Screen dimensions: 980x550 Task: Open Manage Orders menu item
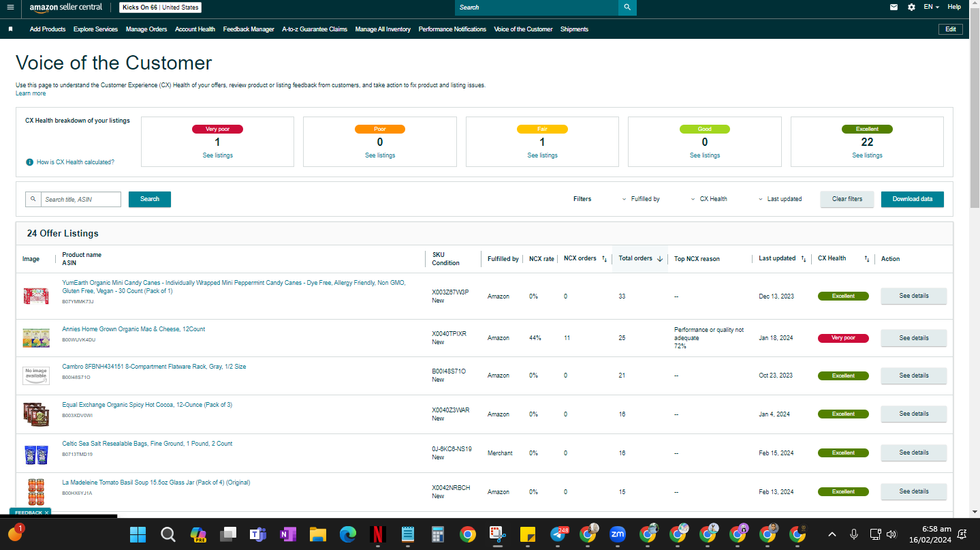click(146, 29)
